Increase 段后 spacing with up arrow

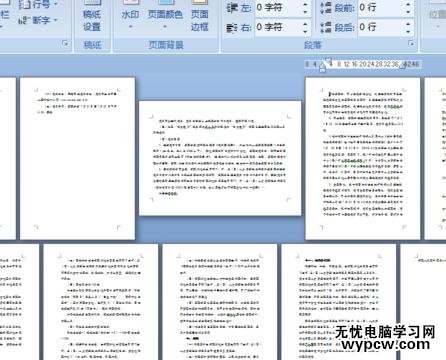[x=409, y=24]
